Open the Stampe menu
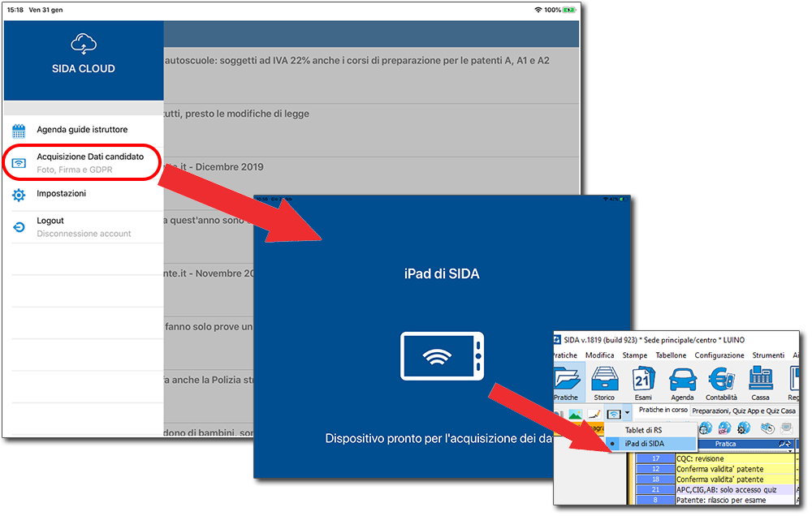Image resolution: width=812 pixels, height=516 pixels. pos(634,355)
